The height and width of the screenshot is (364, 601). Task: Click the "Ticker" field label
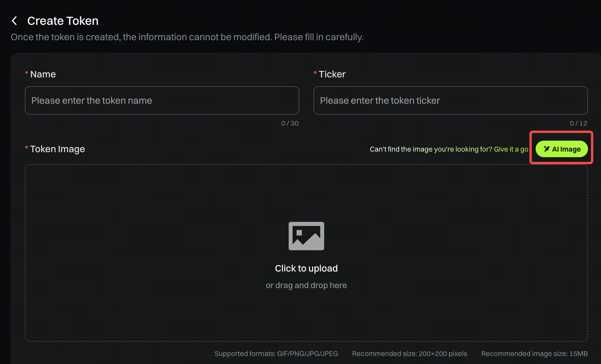tap(332, 74)
